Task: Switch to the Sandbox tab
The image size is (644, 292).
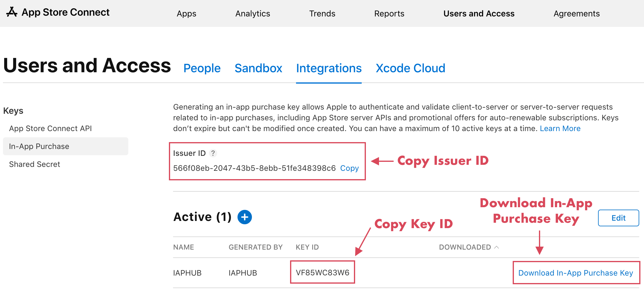Action: [258, 68]
